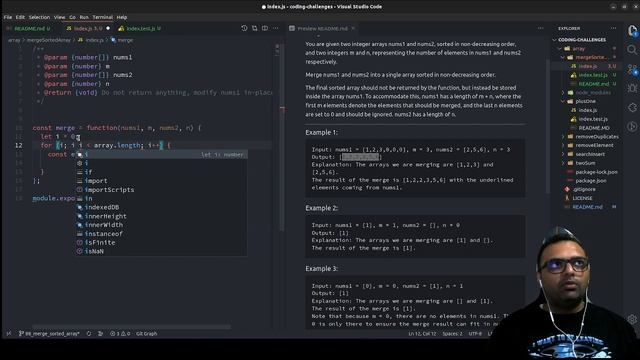
Task: Collapse the mergeSorted folder
Action: [590, 58]
